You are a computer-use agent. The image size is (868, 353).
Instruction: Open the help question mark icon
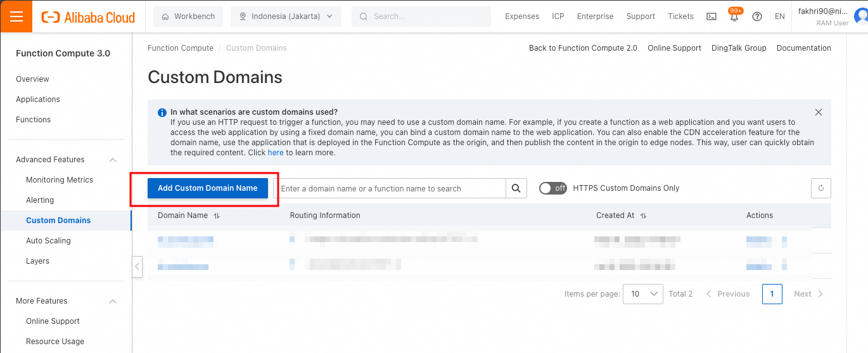pyautogui.click(x=756, y=16)
